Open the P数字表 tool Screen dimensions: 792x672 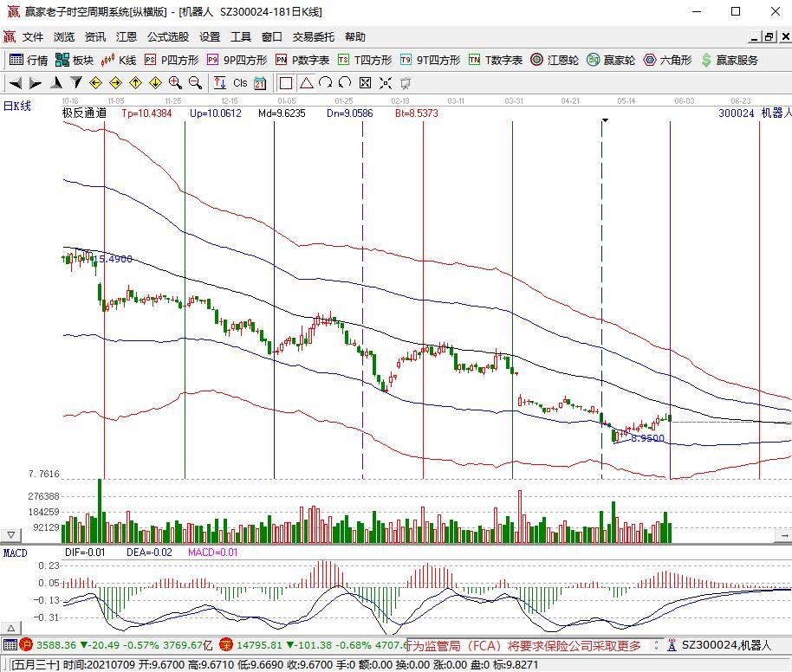tap(302, 60)
